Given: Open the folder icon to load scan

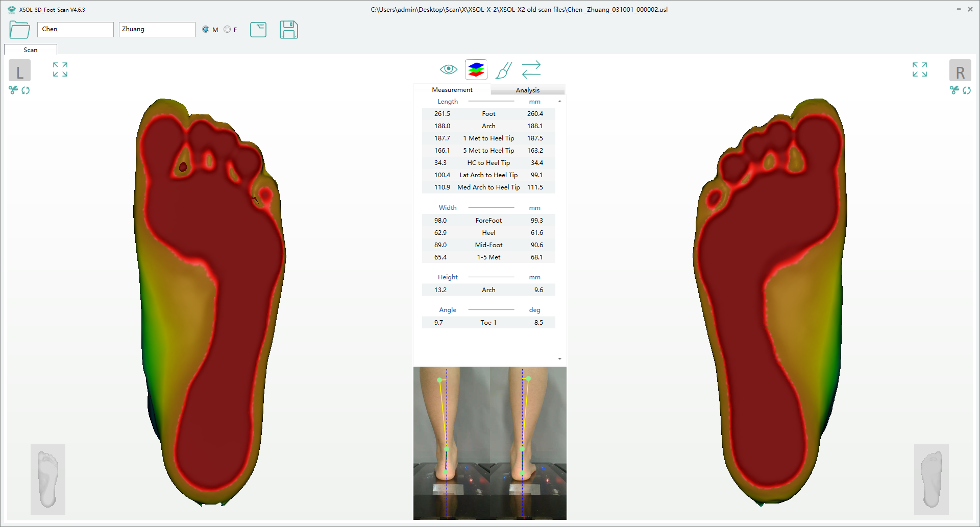Looking at the screenshot, I should [x=19, y=30].
